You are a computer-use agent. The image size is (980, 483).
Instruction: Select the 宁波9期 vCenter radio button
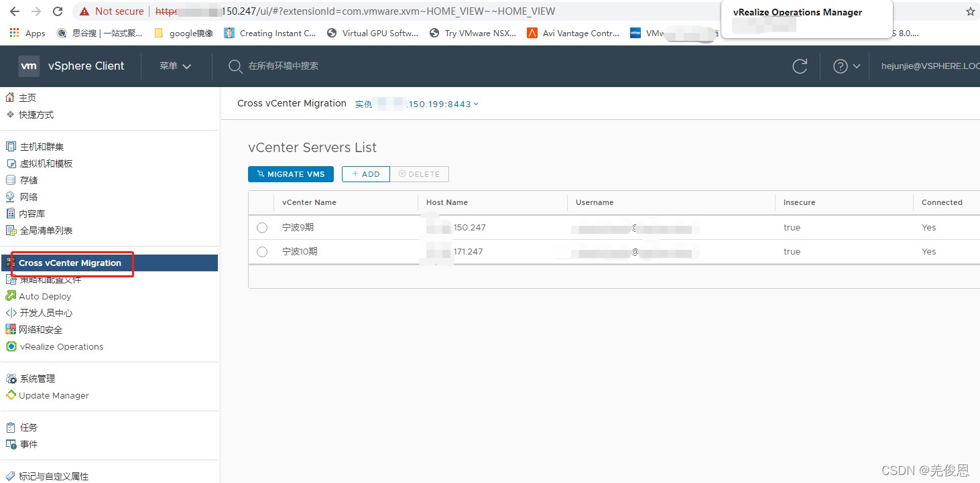(x=262, y=228)
